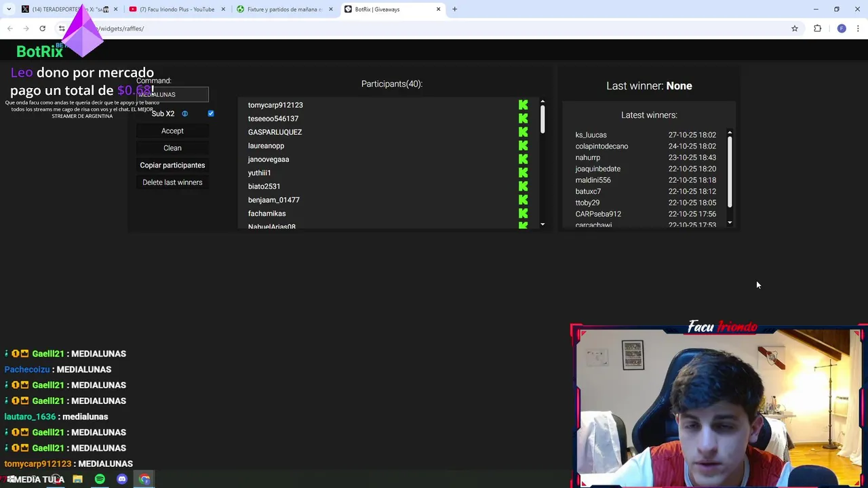868x488 pixels.
Task: Click the participants list scroll-up arrow
Action: tap(542, 102)
